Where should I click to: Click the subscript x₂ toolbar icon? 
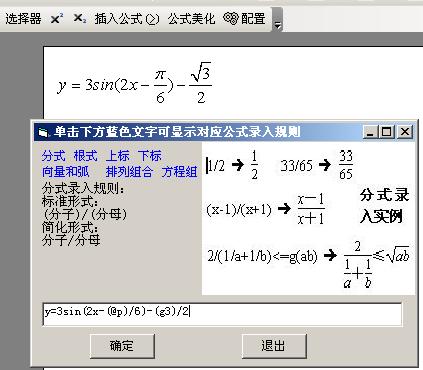coord(80,18)
